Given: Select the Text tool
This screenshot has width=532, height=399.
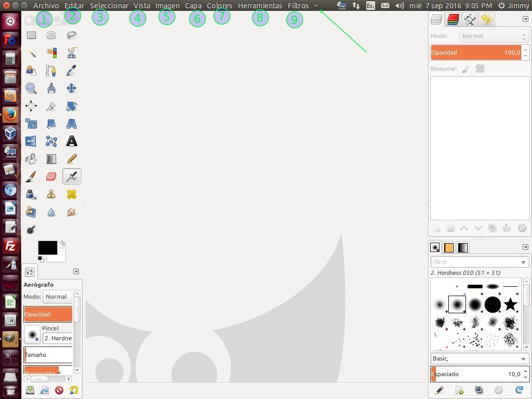Looking at the screenshot, I should (72, 141).
